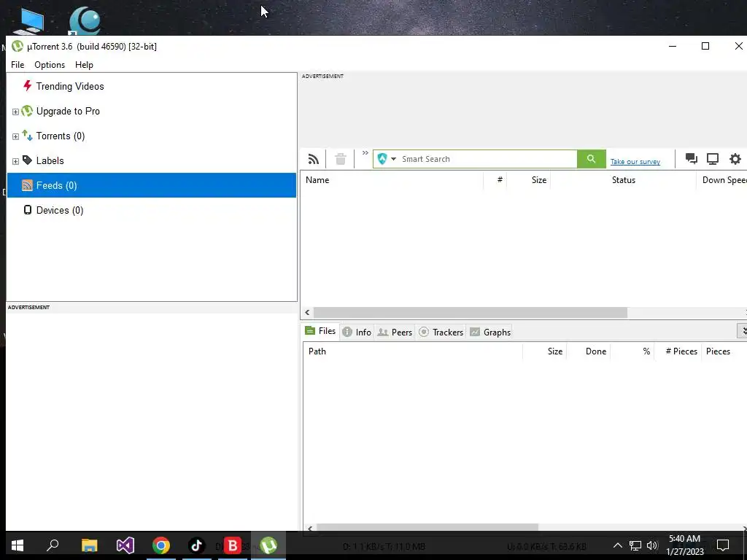Image resolution: width=747 pixels, height=560 pixels.
Task: Open the File menu
Action: 18,65
